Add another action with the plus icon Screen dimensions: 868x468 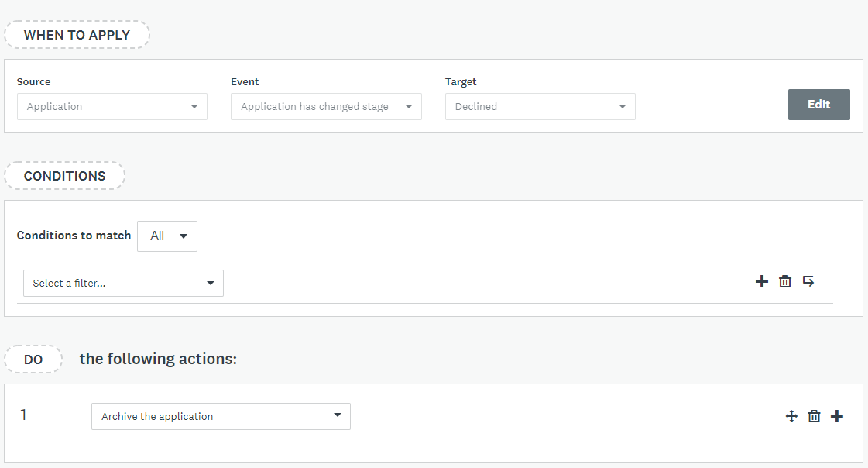[837, 416]
